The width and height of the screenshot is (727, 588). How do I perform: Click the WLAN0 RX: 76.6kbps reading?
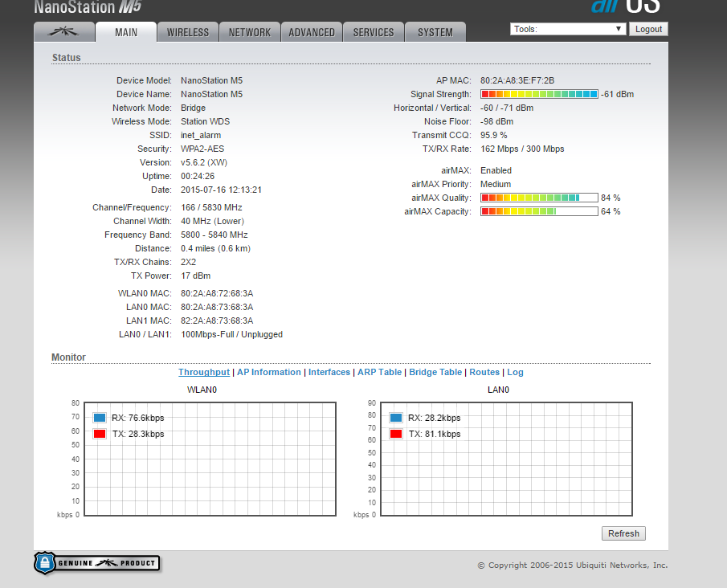138,418
